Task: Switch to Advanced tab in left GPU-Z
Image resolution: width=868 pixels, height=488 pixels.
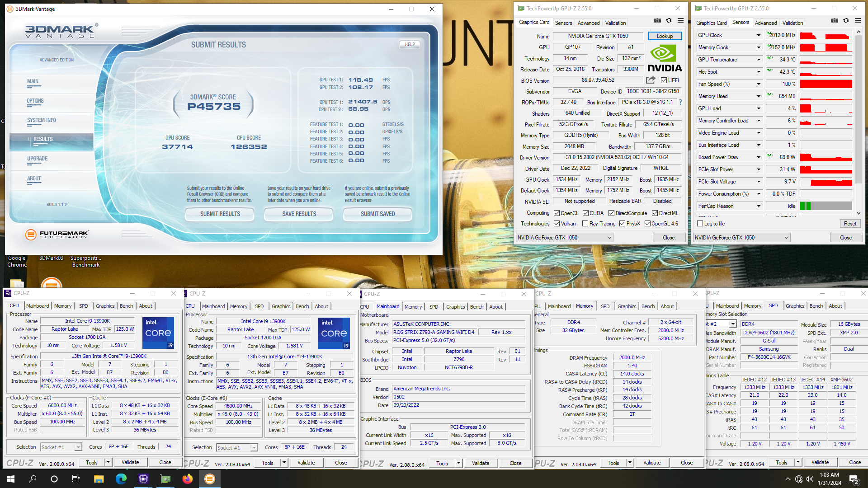Action: (589, 23)
